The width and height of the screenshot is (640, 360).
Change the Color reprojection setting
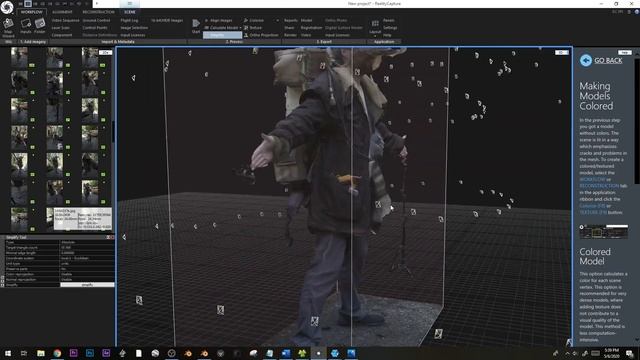87,274
